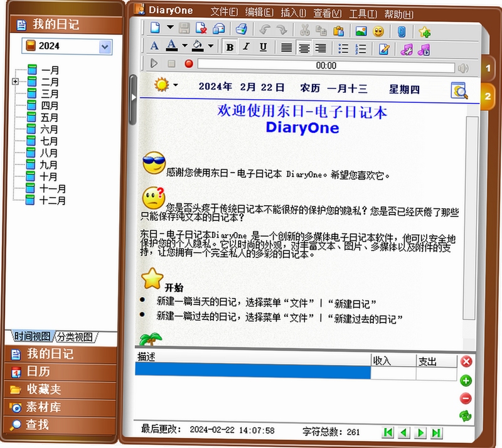Click the print icon in the toolbar
Screen dimensions: 502x448
(x=242, y=29)
